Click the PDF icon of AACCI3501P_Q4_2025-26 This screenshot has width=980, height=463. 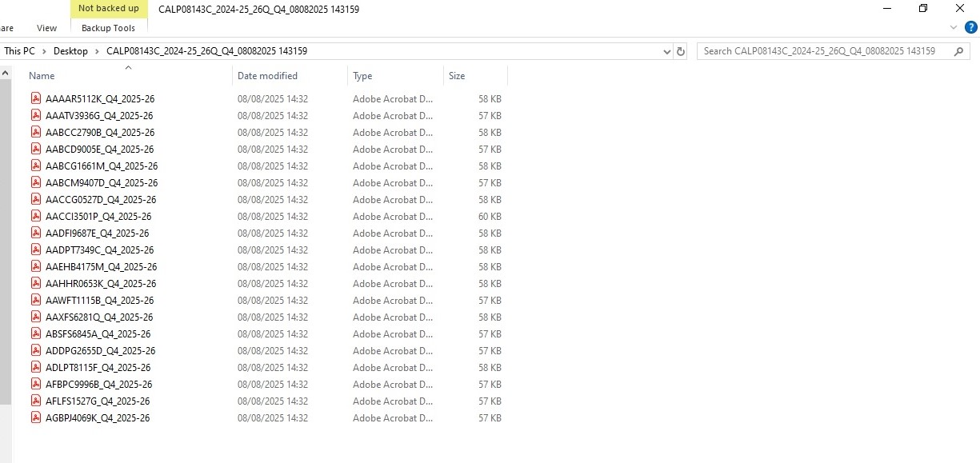click(35, 216)
